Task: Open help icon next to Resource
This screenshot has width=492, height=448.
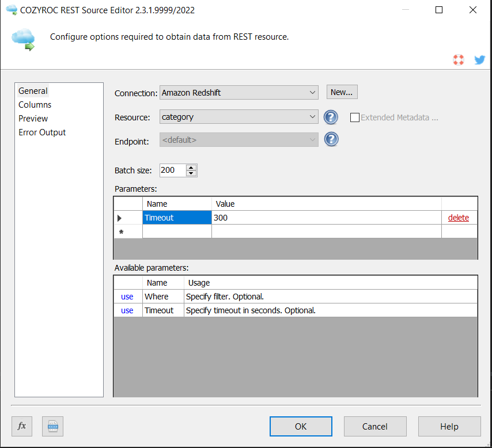Action: point(331,117)
